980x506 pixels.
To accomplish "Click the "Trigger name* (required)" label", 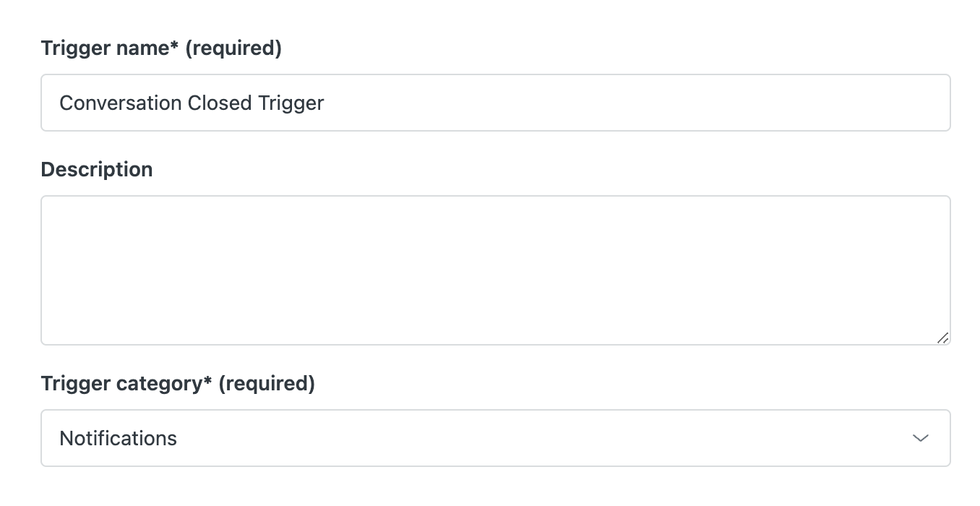I will pyautogui.click(x=160, y=48).
